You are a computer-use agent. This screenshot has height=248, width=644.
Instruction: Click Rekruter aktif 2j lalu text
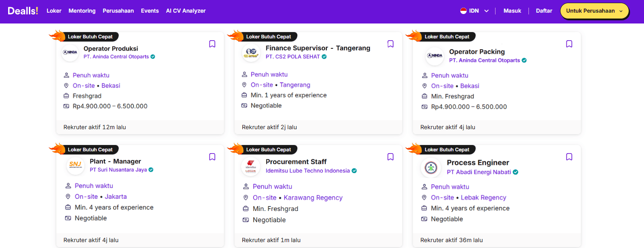269,127
